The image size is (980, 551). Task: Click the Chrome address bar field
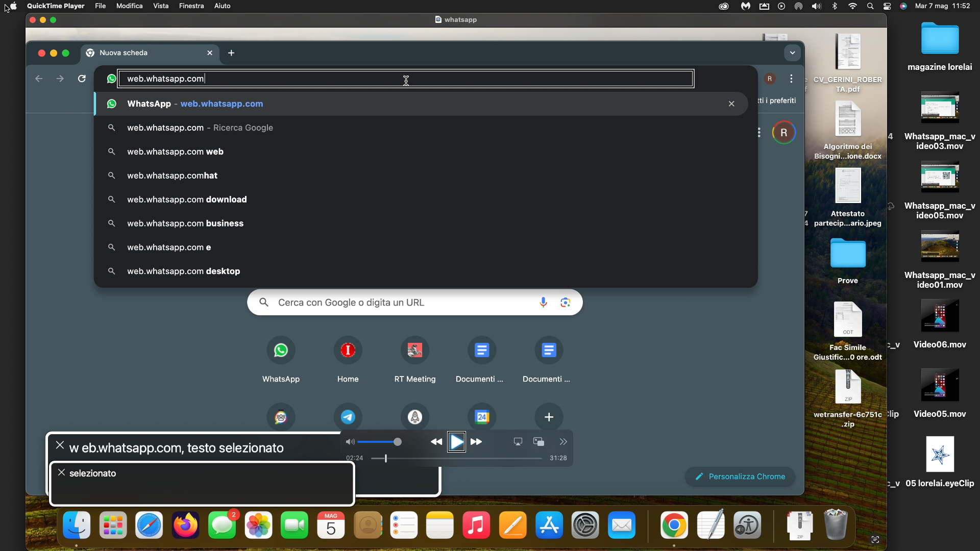pos(406,79)
